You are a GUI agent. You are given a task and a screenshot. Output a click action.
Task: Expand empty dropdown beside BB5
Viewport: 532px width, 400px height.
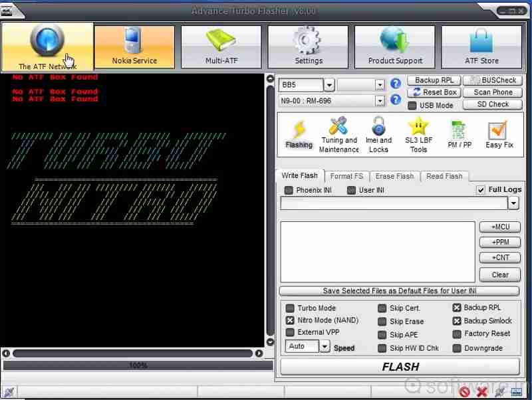[x=380, y=85]
